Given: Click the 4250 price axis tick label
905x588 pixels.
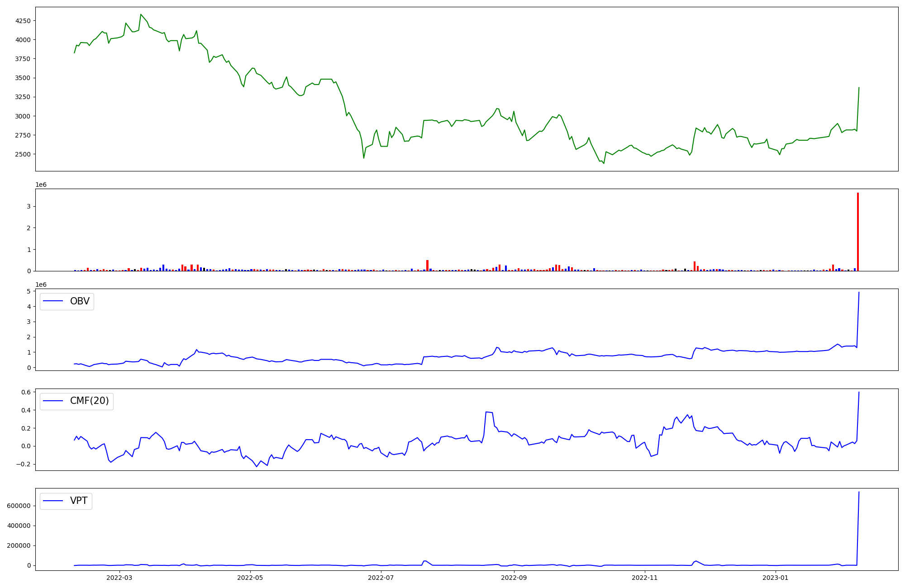Looking at the screenshot, I should point(23,21).
